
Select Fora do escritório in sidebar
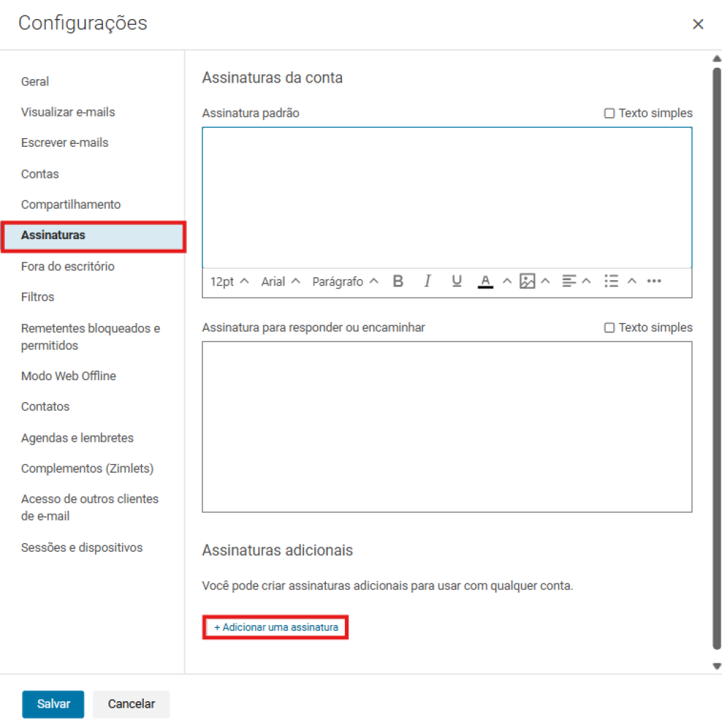point(68,267)
